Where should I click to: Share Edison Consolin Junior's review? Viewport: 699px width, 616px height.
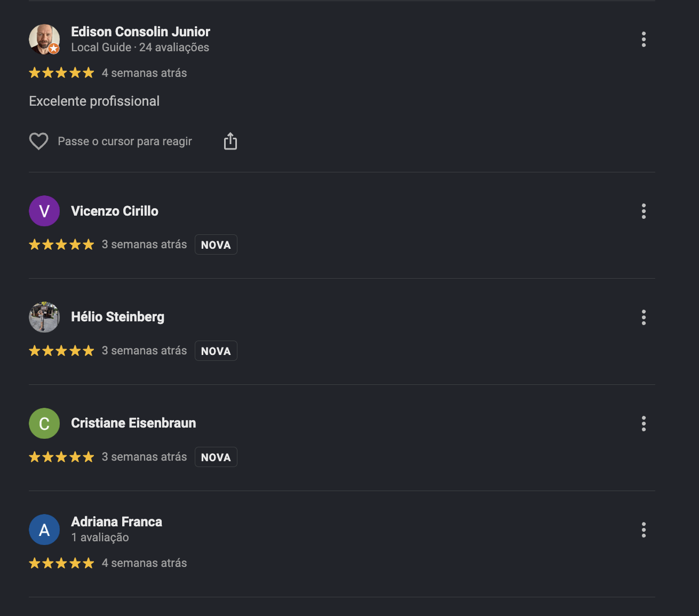tap(230, 141)
